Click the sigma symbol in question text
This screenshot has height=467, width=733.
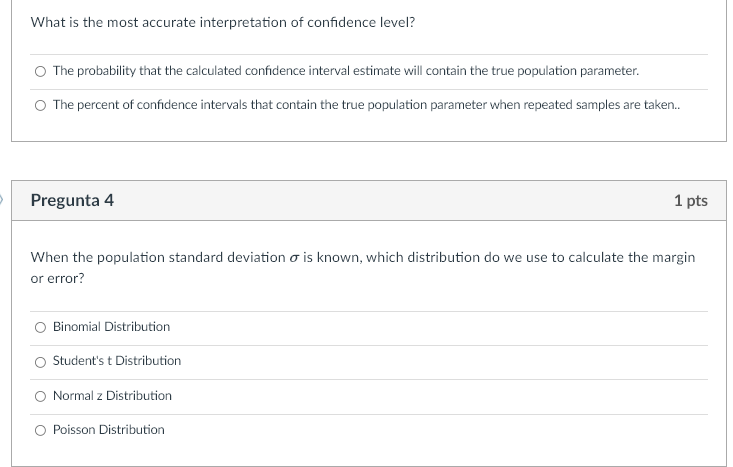click(x=294, y=258)
